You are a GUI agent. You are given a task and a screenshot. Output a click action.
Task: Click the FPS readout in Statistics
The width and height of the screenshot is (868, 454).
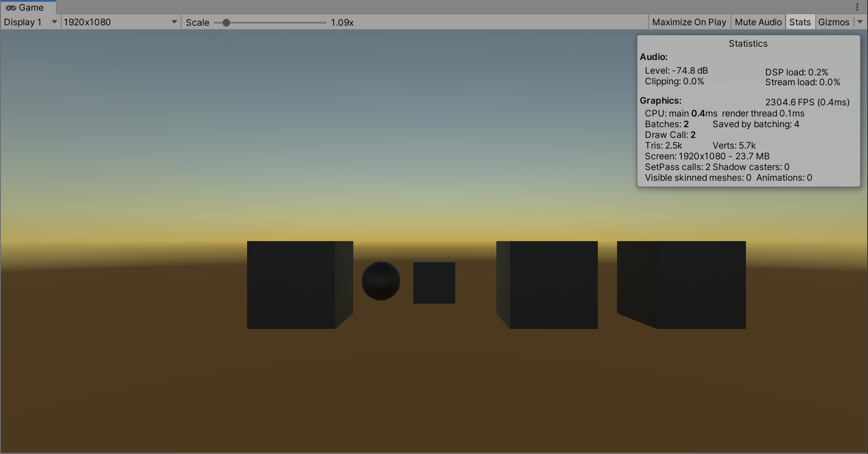(x=807, y=102)
